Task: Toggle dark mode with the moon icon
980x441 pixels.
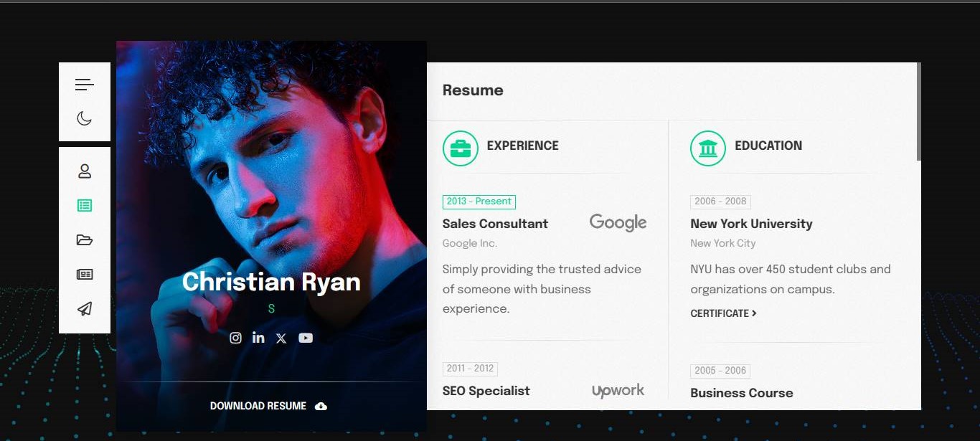Action: (85, 118)
